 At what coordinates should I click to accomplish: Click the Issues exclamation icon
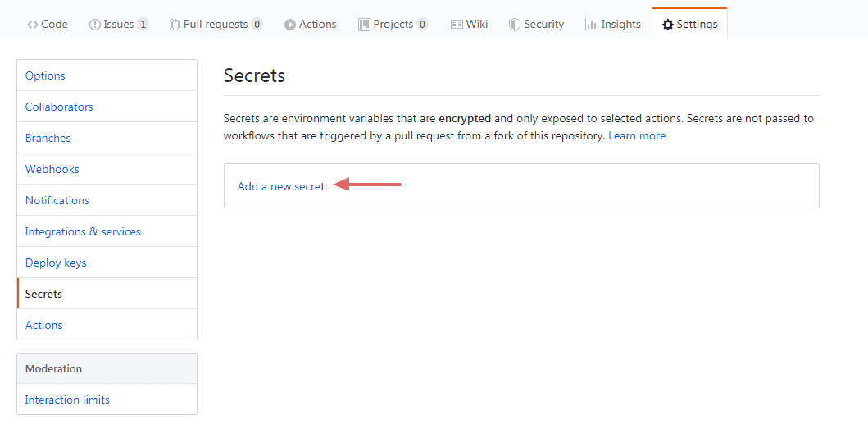95,25
